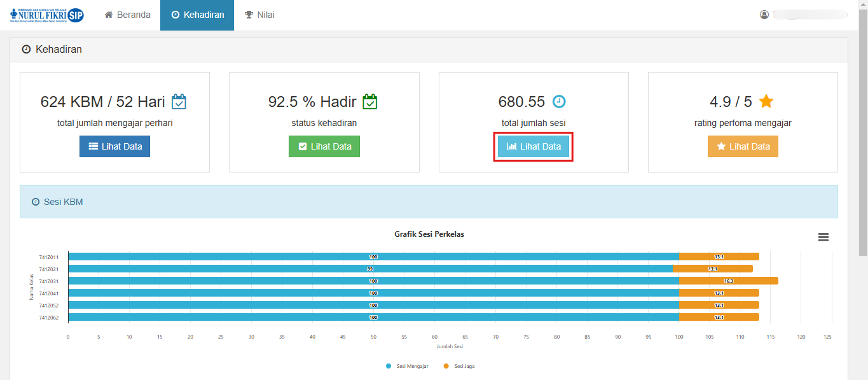Click blue Lihat Data under total mengajar
868x380 pixels.
pyautogui.click(x=114, y=146)
